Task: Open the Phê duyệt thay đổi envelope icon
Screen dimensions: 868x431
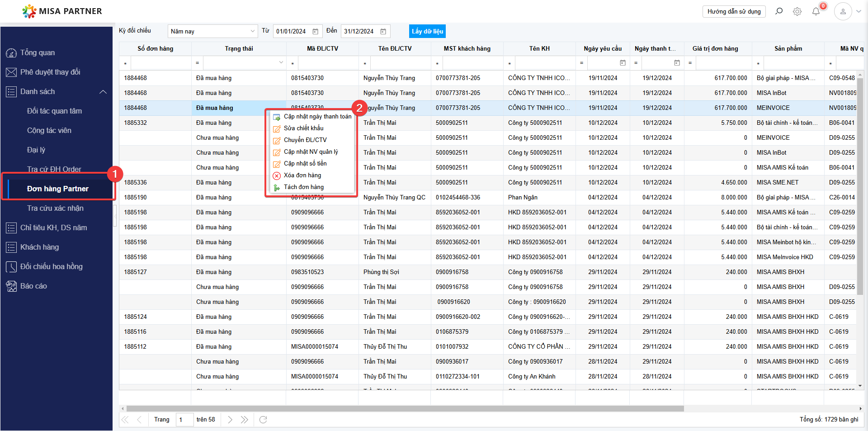Action: (11, 72)
